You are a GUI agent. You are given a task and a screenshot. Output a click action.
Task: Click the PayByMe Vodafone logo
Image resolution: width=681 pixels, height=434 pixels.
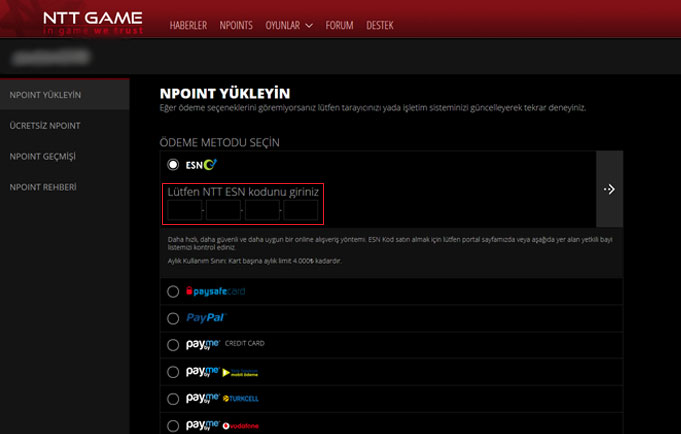click(220, 425)
